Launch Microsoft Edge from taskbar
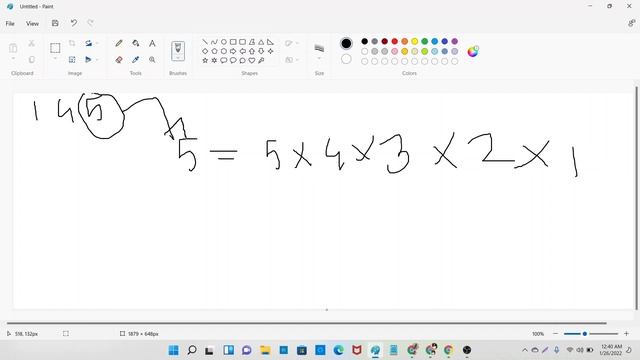Viewport: 640px width, 360px height. coord(338,350)
